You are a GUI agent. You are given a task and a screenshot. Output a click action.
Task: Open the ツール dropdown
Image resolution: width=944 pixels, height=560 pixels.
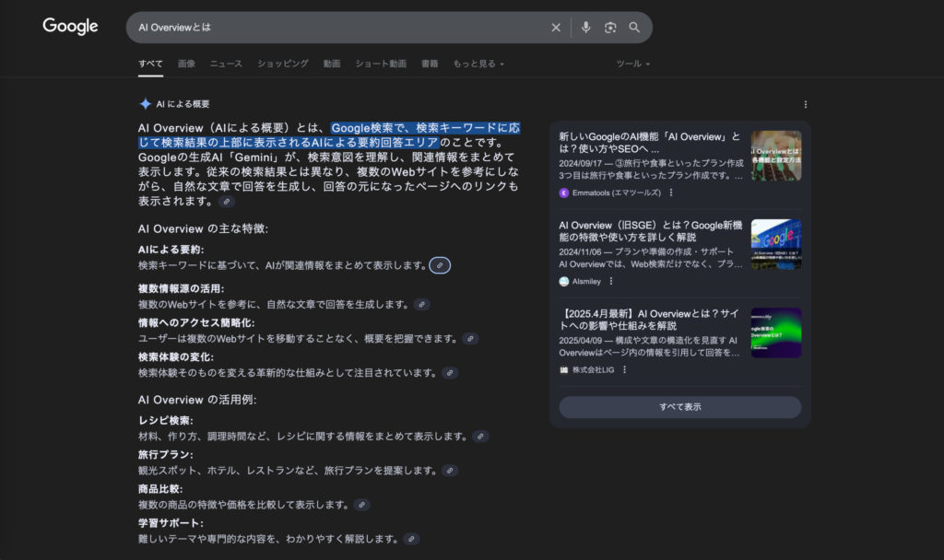click(x=632, y=64)
